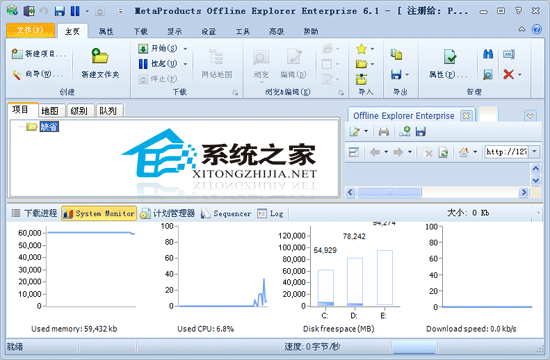Switch to the 显示 ribbon tab
Screen dimensions: 550x360
174,32
